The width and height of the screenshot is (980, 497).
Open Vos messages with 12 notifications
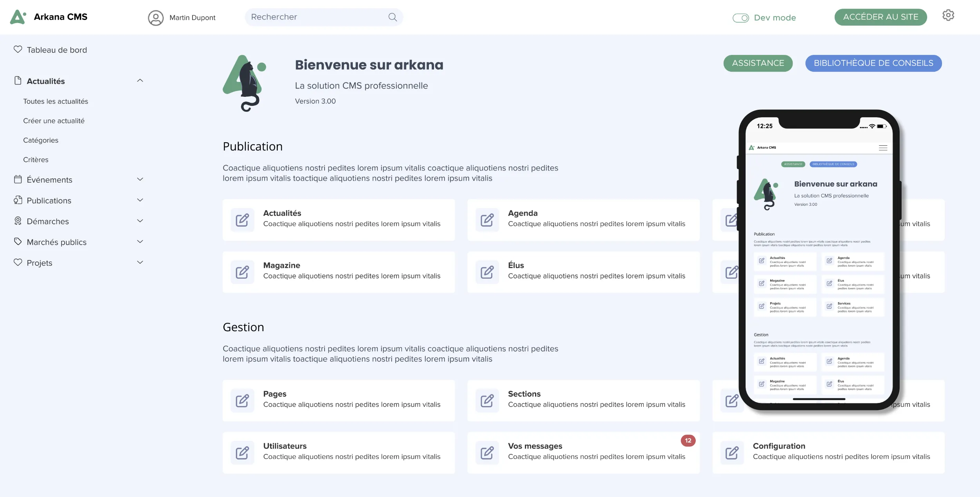click(x=583, y=452)
